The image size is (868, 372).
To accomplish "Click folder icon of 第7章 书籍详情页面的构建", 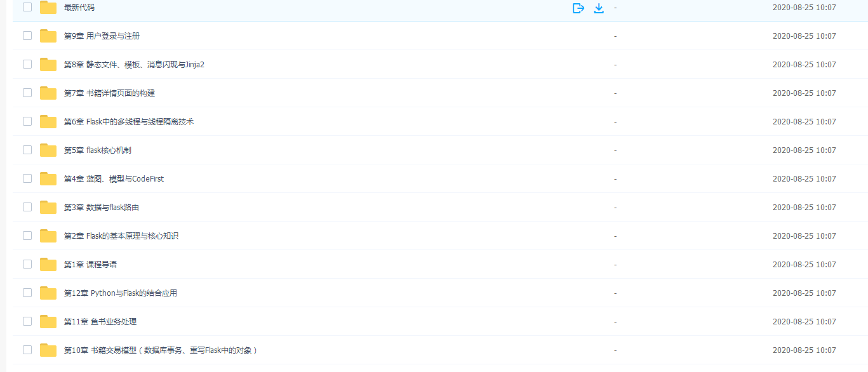I will (48, 93).
